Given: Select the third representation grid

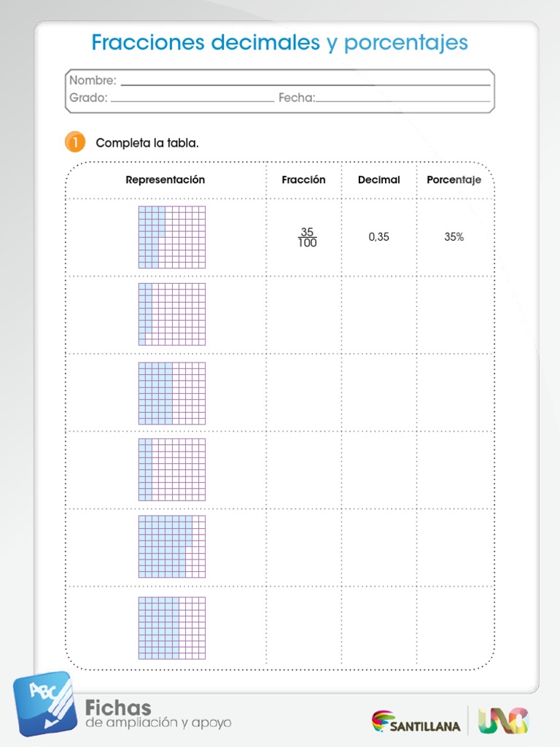Looking at the screenshot, I should tap(172, 393).
